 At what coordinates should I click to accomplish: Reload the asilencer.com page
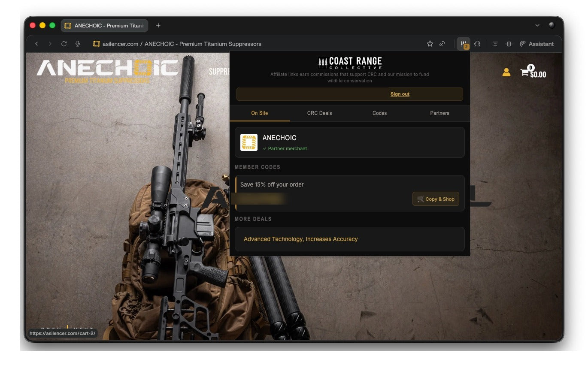pos(64,44)
